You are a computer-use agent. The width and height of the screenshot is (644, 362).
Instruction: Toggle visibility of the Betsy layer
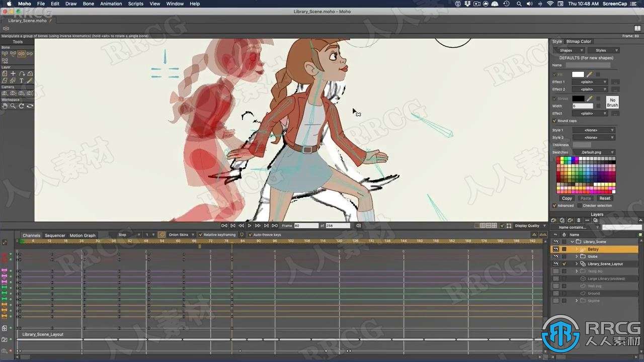pos(555,249)
